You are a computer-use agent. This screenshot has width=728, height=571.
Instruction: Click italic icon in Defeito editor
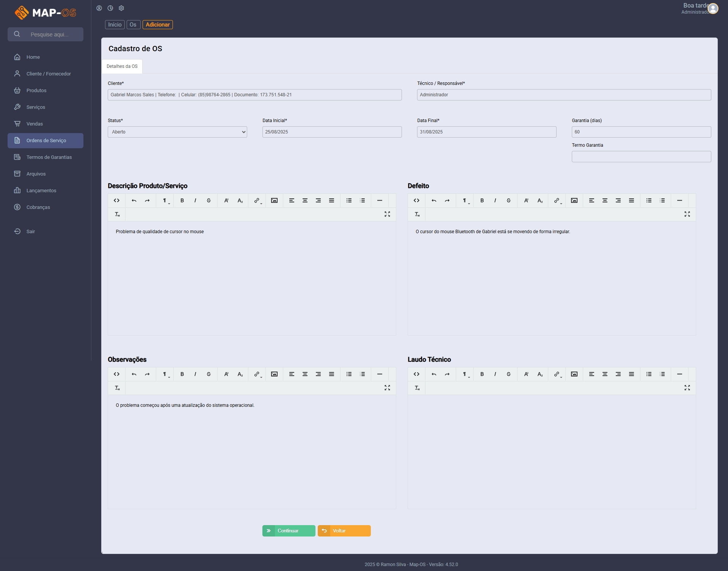click(495, 201)
